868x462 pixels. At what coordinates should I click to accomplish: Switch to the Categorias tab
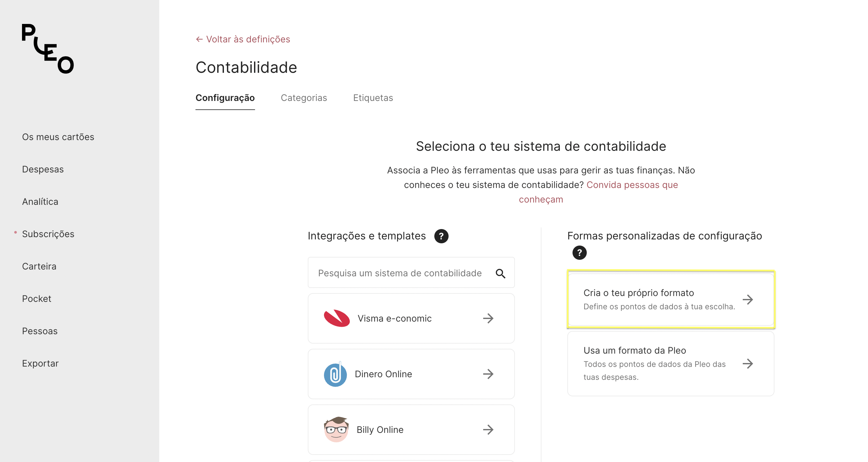[x=304, y=98]
